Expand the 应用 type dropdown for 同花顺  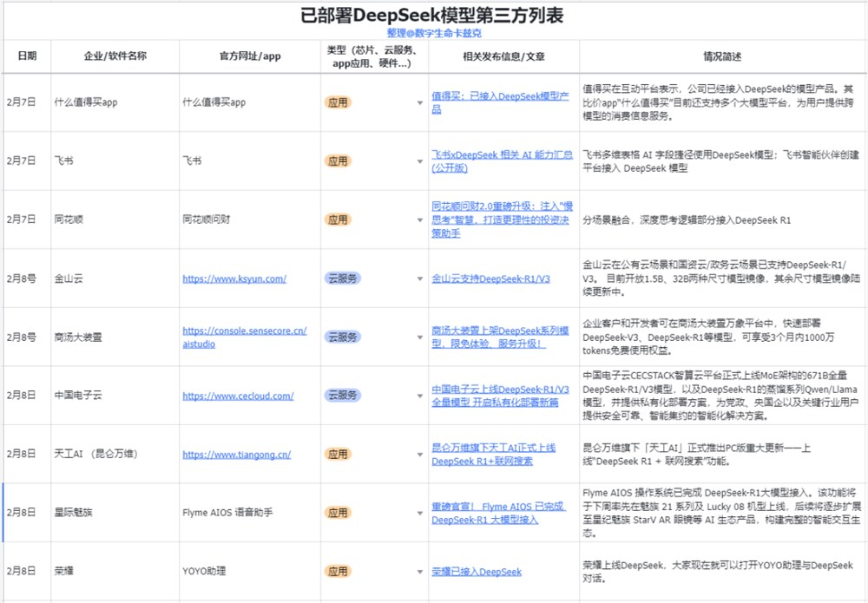click(x=419, y=220)
